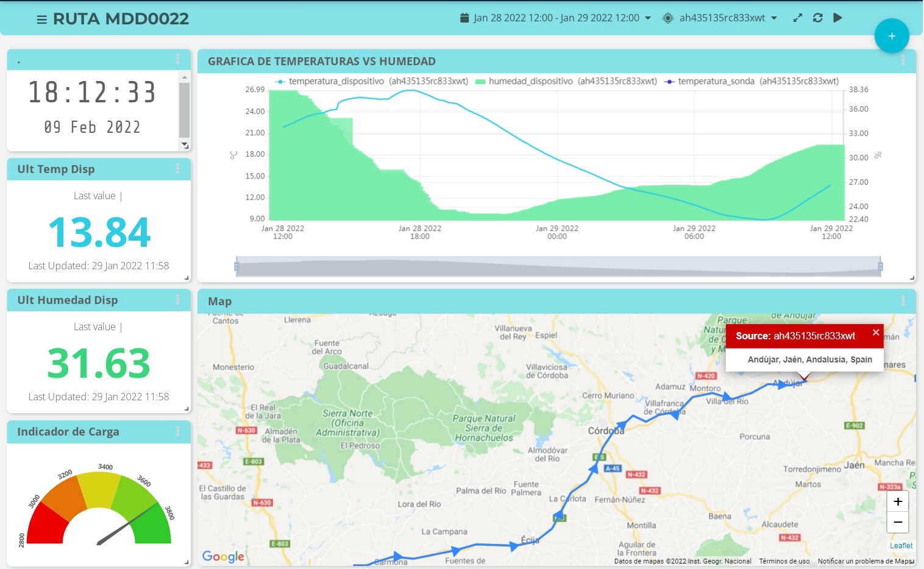924x569 pixels.
Task: Click the 09 Feb 2022 date text
Action: pyautogui.click(x=92, y=127)
